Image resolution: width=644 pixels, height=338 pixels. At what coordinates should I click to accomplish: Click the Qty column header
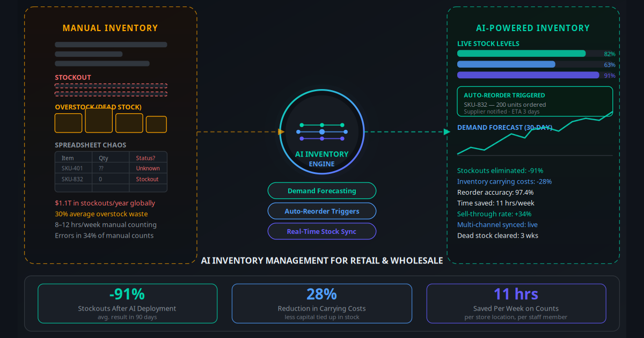point(104,158)
